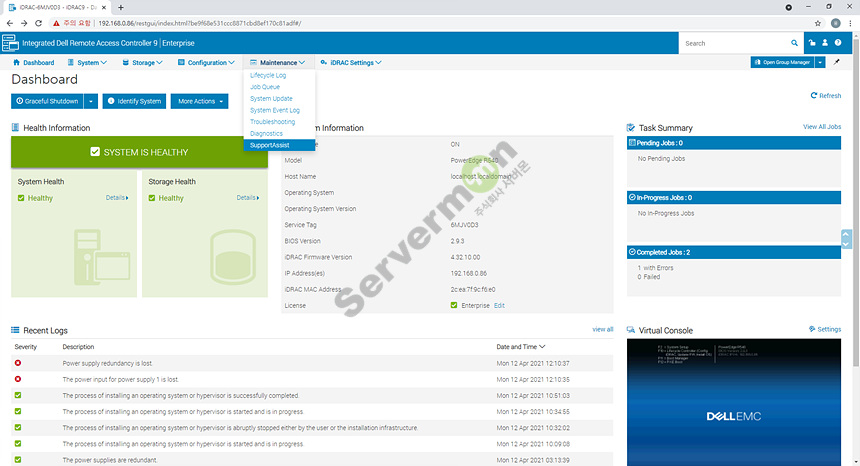Click the Refresh icon on the dashboard

(x=814, y=95)
